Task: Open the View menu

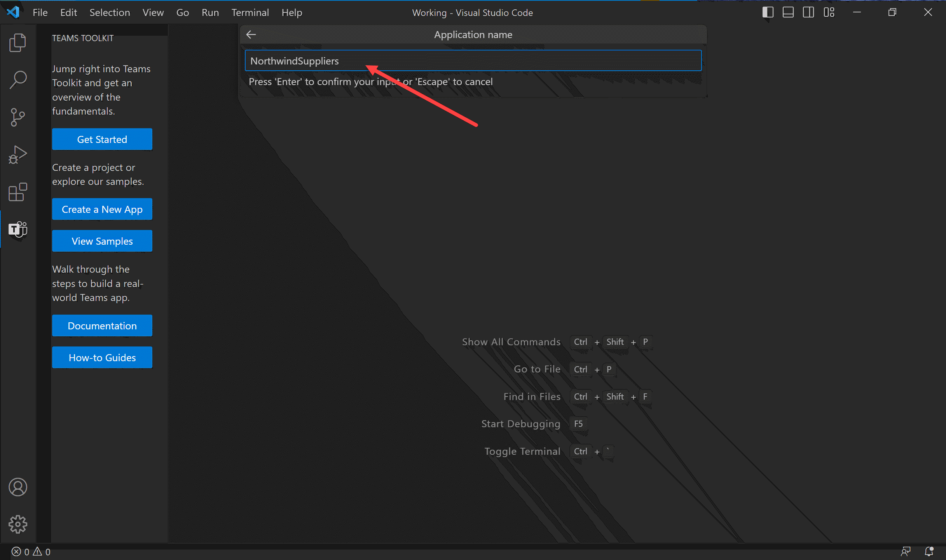Action: point(153,12)
